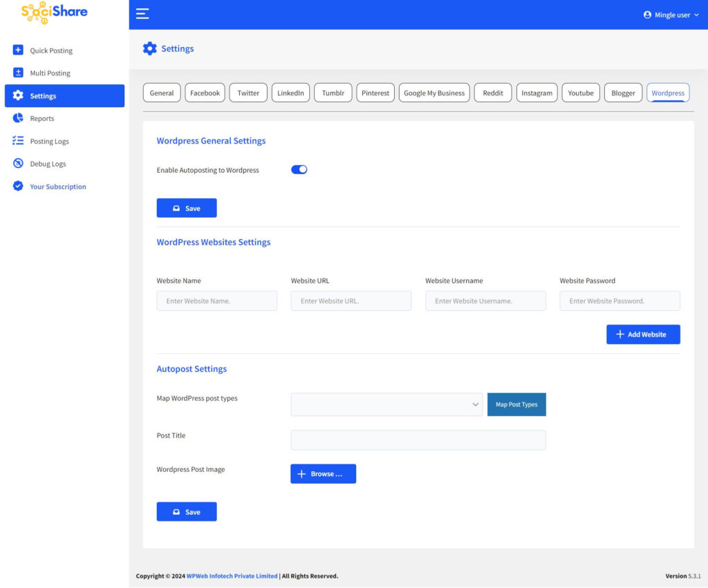Browse for a Wordpress Post Image

click(x=324, y=474)
